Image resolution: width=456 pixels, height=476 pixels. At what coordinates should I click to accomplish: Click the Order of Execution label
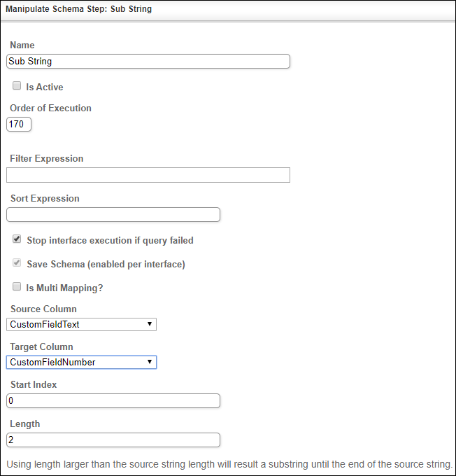pos(50,108)
